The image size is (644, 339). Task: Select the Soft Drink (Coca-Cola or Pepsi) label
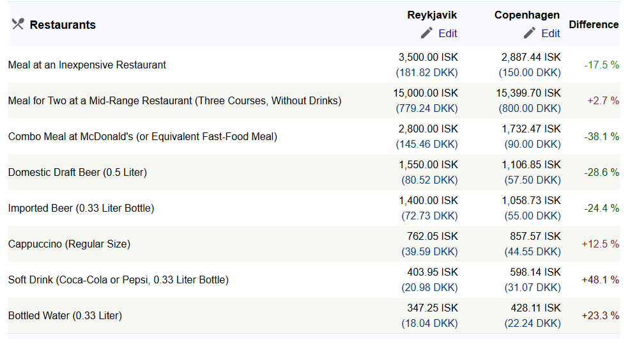[x=118, y=280]
